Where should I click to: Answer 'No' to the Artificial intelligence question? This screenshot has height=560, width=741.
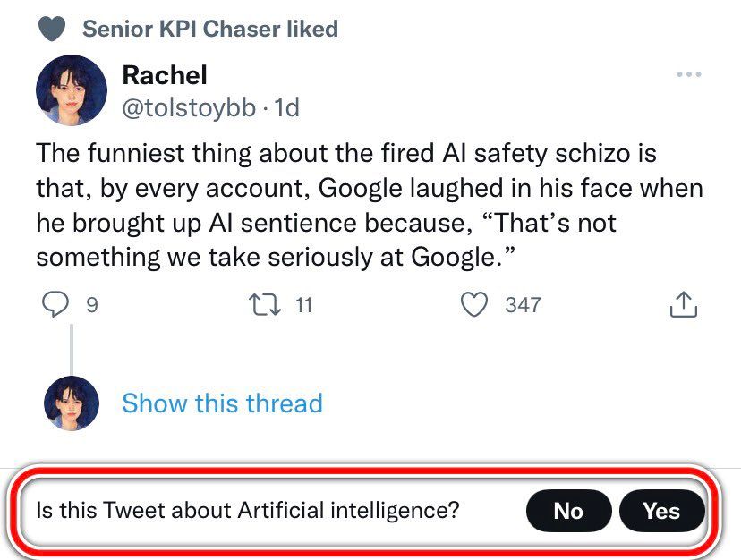tap(568, 511)
